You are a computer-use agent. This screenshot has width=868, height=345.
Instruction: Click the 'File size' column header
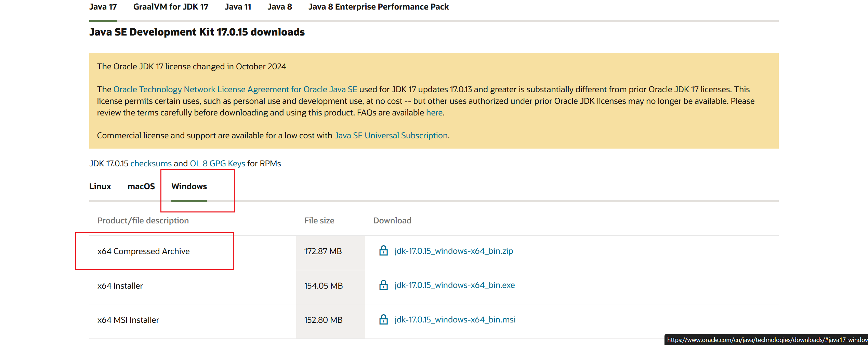pyautogui.click(x=319, y=221)
